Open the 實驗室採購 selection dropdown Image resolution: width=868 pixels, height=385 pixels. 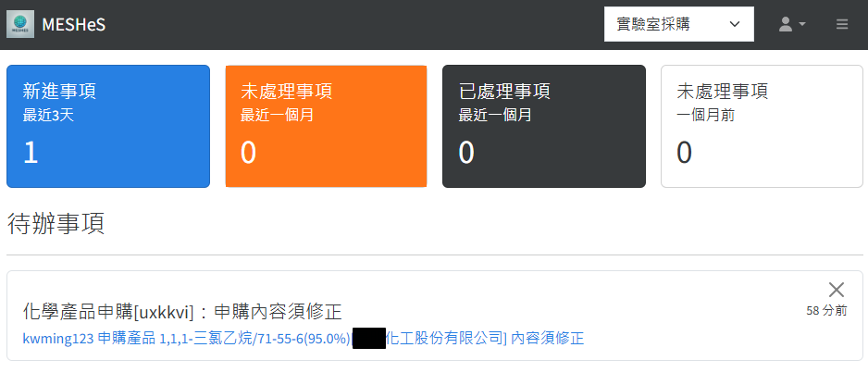[678, 24]
